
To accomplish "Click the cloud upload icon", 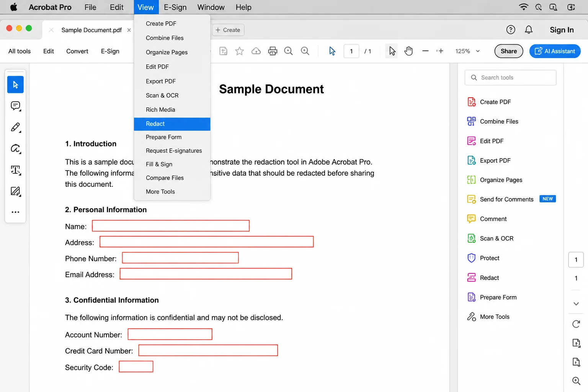I will tap(256, 51).
